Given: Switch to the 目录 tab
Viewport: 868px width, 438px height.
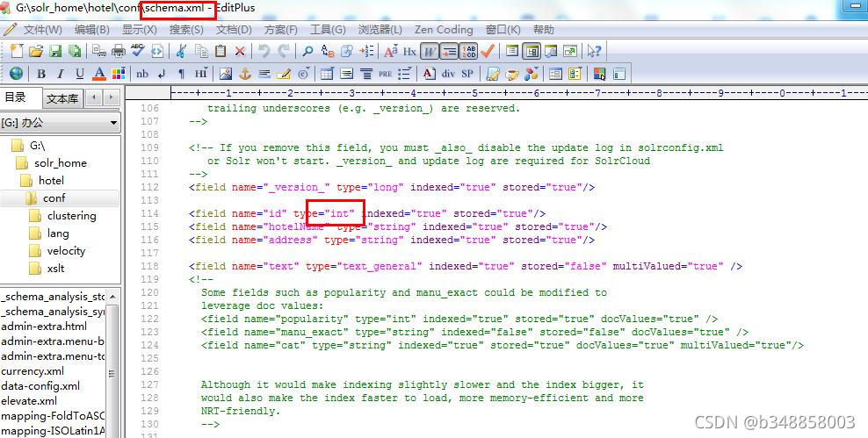Looking at the screenshot, I should 16,98.
